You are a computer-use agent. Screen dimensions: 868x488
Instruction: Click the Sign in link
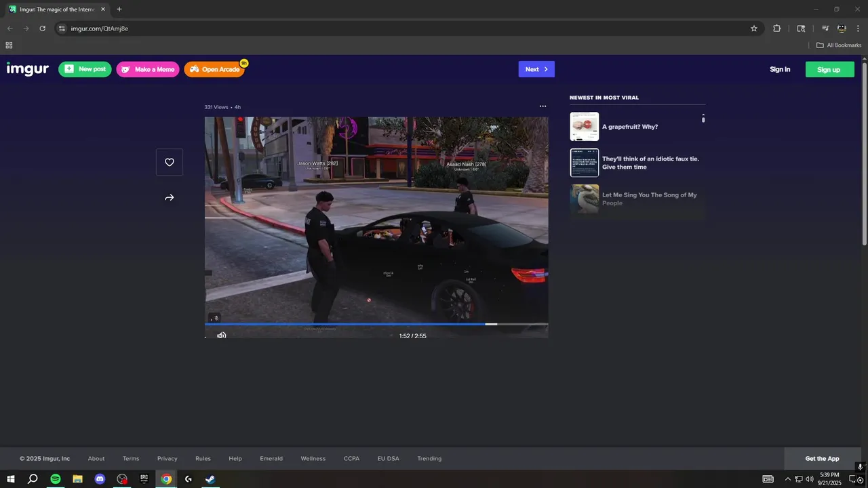[x=780, y=69]
